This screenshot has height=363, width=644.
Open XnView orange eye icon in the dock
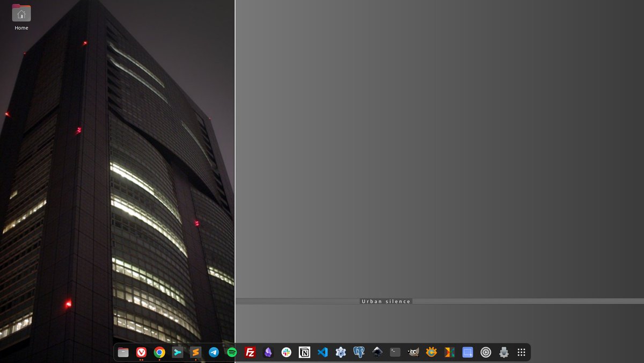431,352
